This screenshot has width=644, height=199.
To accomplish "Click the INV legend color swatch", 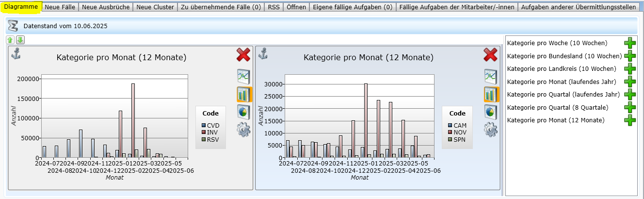I will [204, 132].
